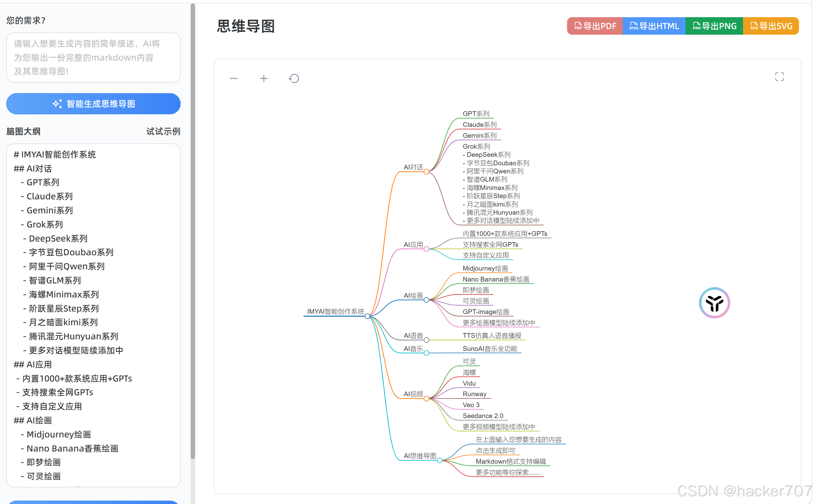Click the 支持搜索全网GPTs map node
The image size is (814, 504).
(x=490, y=245)
